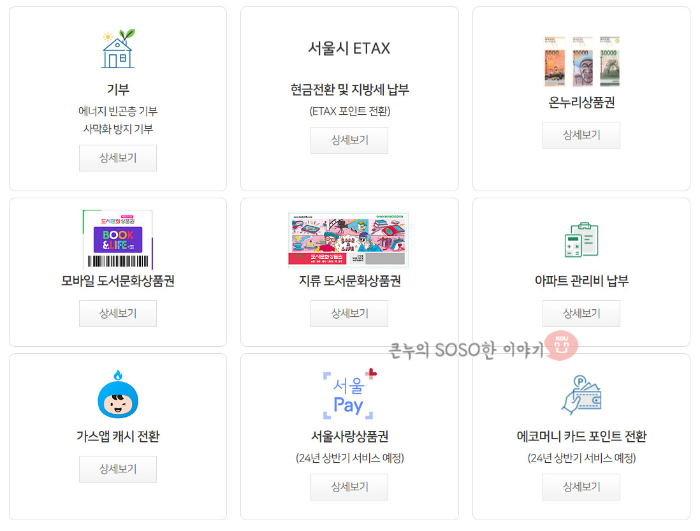View details for 에코머니 카드 포인트 전환
Screen dimensions: 700x531
pos(581,487)
